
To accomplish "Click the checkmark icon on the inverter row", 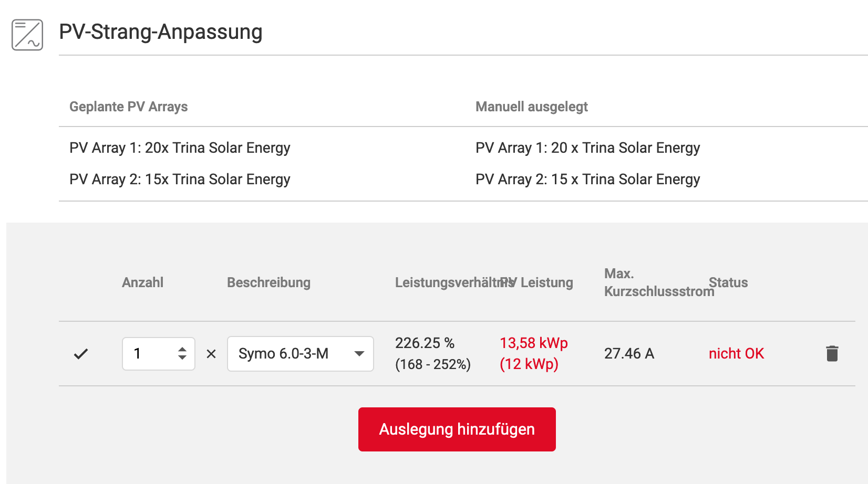I will click(81, 354).
